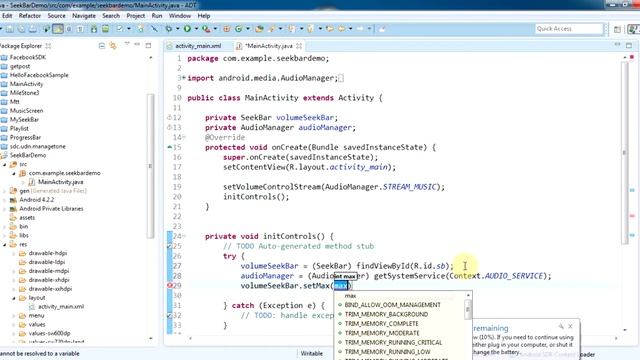Click the wrench icon in battery notification

pyautogui.click(x=561, y=327)
